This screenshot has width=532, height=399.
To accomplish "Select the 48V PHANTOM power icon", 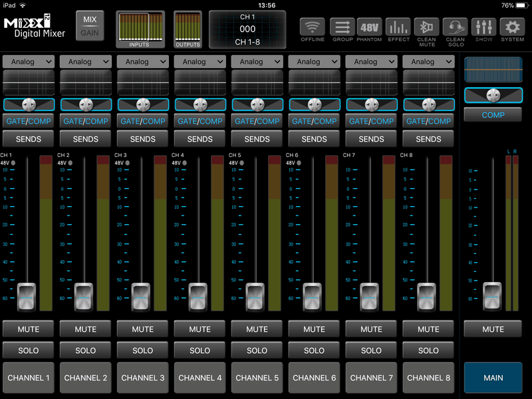I will click(370, 28).
